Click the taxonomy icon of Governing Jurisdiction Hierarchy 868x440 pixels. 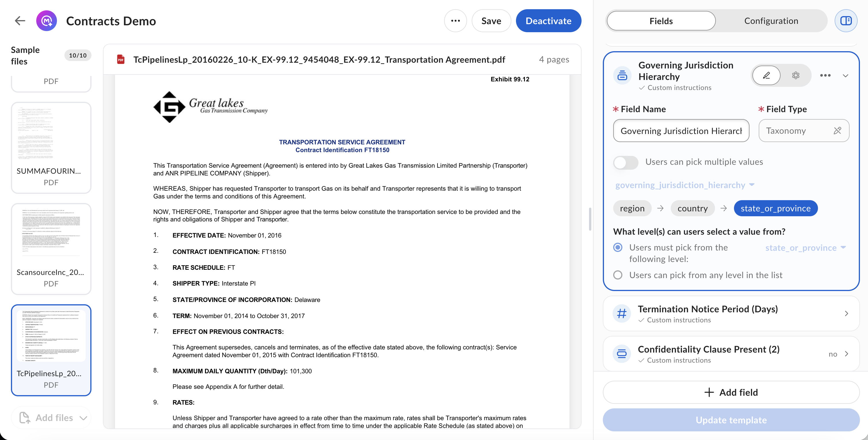(622, 75)
